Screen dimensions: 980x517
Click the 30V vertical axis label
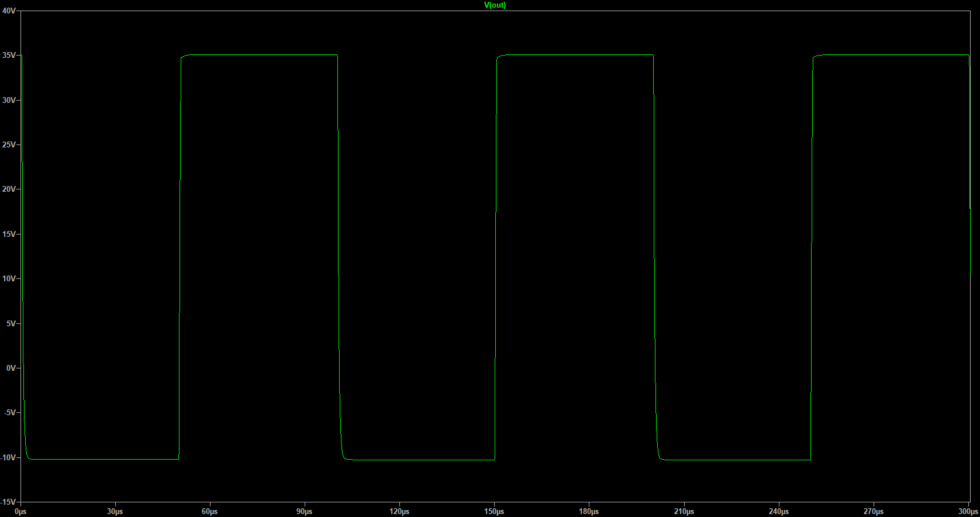coord(9,100)
